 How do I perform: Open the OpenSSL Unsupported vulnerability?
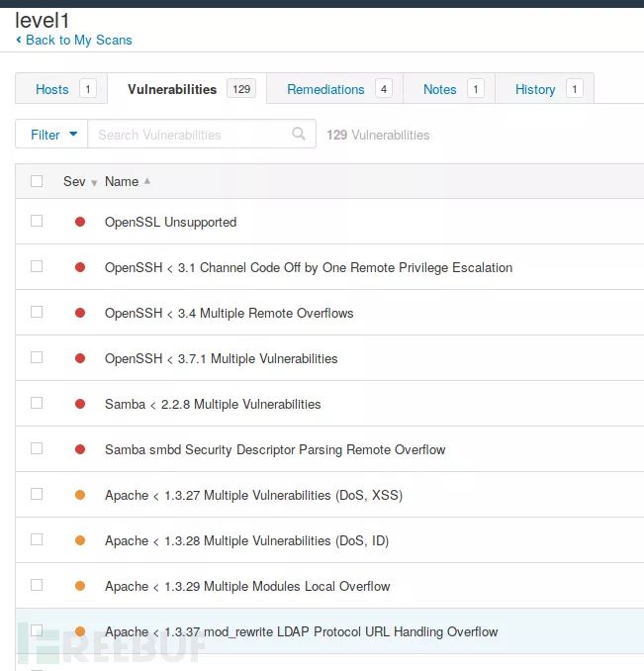(x=170, y=222)
